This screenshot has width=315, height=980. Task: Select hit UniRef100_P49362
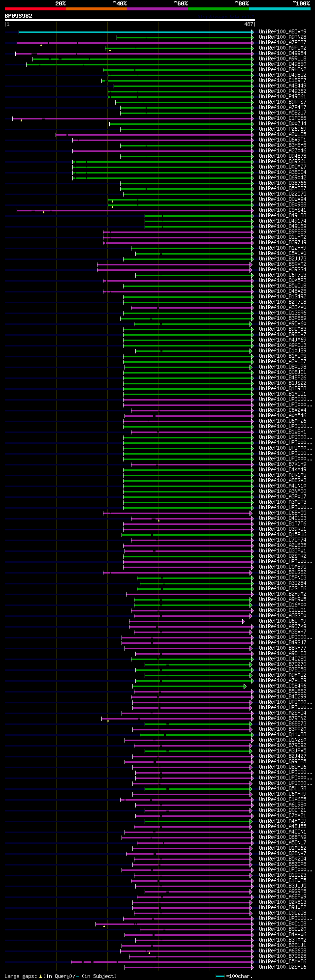coord(283,91)
